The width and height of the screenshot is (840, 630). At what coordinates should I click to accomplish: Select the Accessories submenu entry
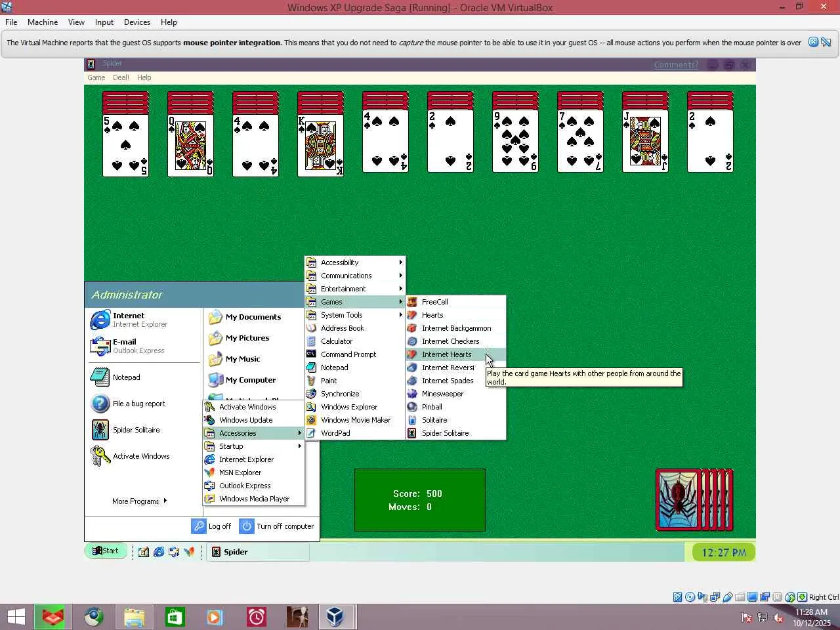coord(254,433)
